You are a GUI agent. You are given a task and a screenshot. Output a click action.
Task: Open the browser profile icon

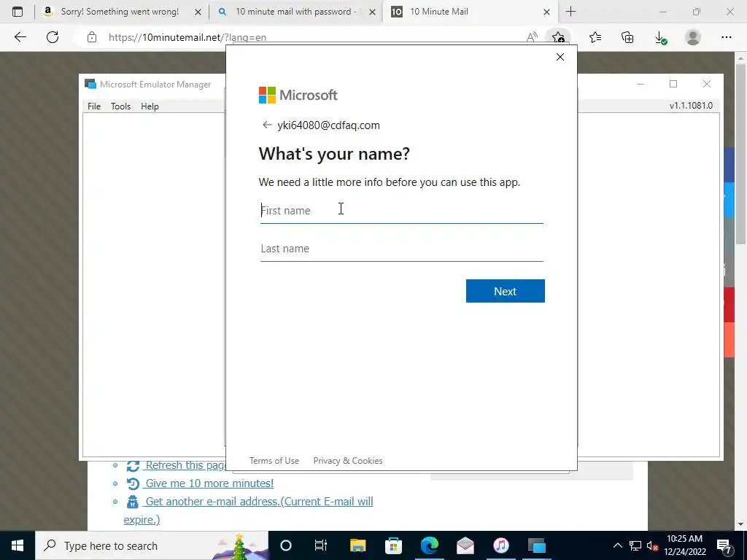pyautogui.click(x=693, y=37)
